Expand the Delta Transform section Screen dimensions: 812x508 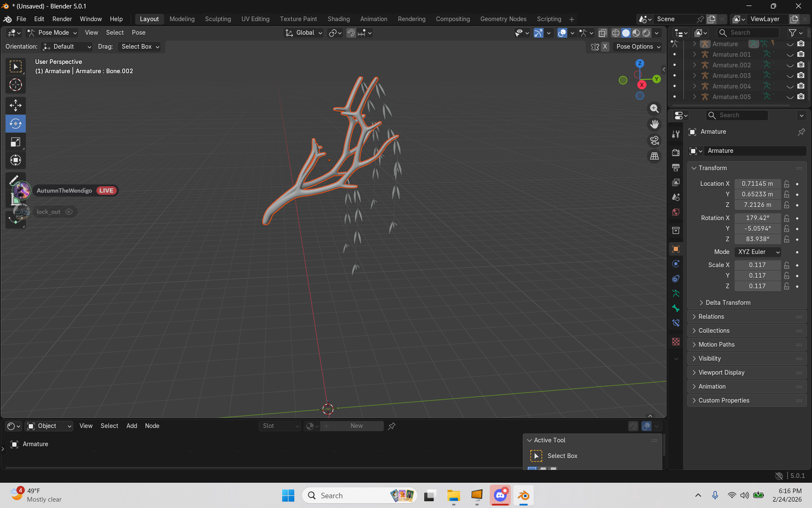point(728,303)
